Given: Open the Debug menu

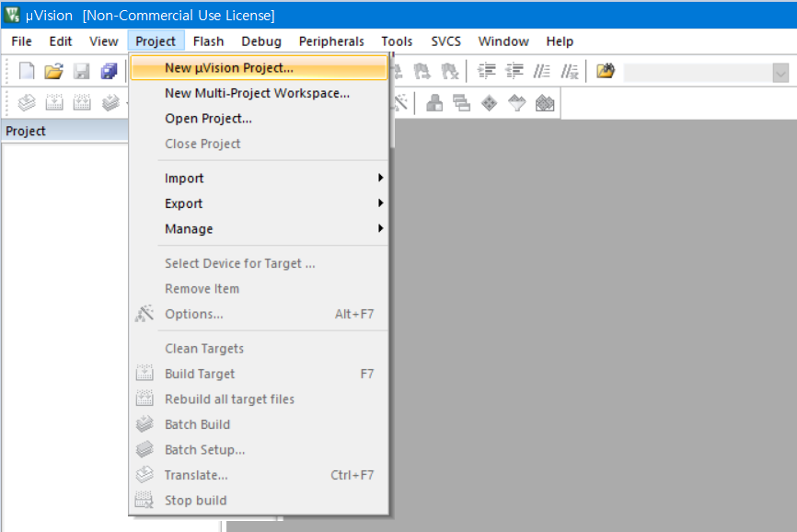Looking at the screenshot, I should (x=261, y=41).
